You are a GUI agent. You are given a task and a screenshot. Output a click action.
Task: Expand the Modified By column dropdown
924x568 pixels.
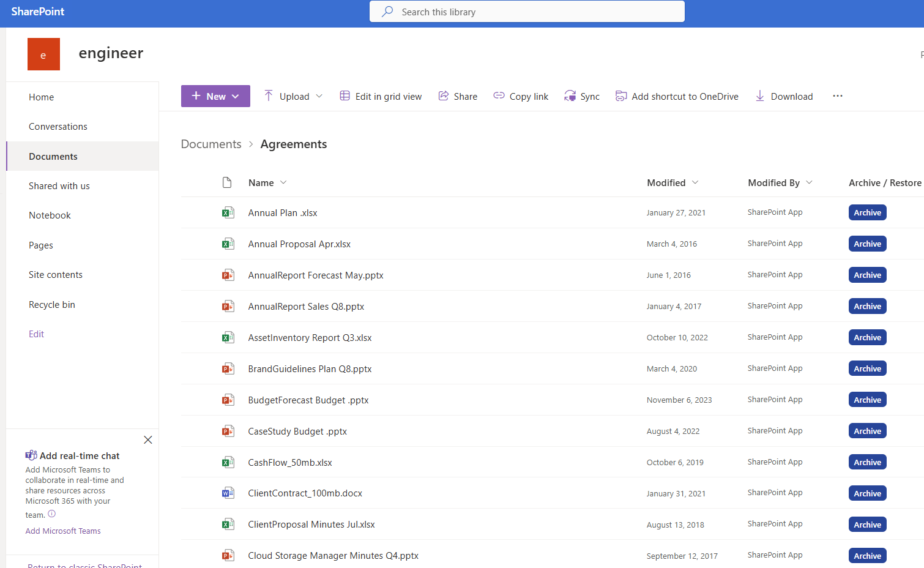pyautogui.click(x=809, y=183)
